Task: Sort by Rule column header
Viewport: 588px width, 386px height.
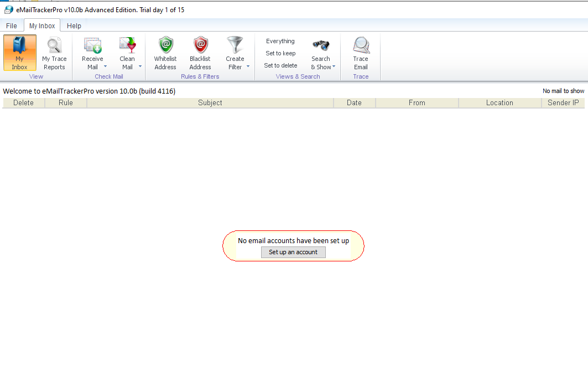Action: click(66, 103)
